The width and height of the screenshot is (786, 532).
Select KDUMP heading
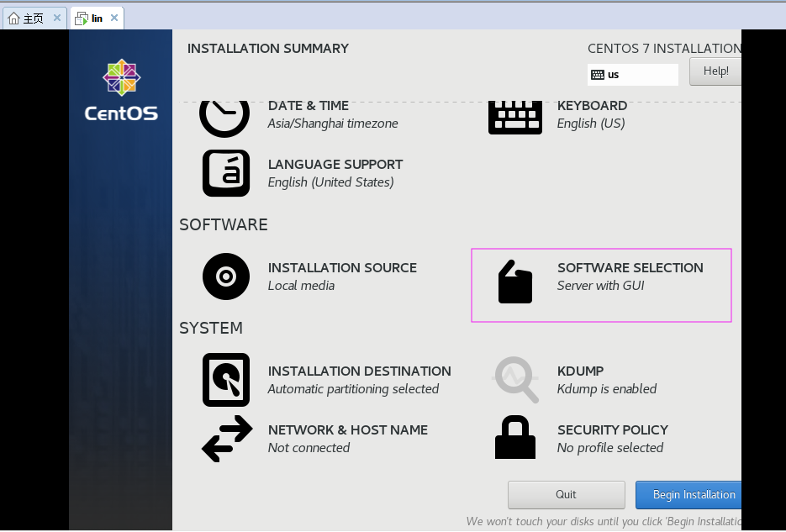pos(581,371)
